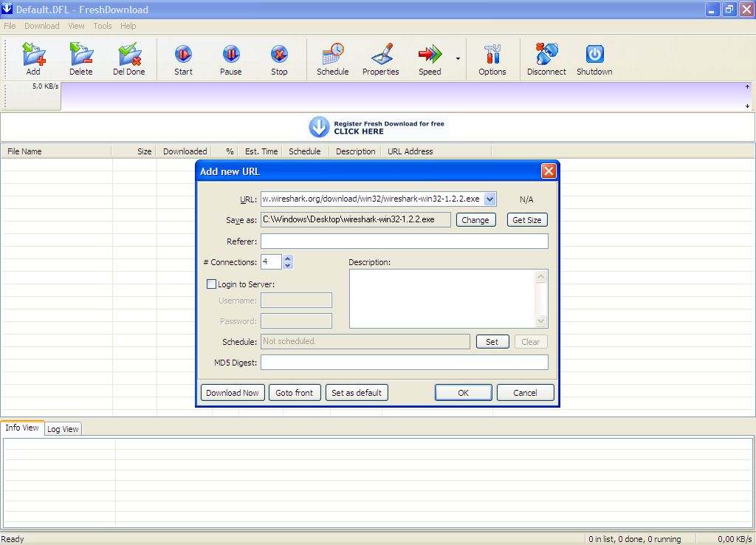Sort by the % column header

226,151
